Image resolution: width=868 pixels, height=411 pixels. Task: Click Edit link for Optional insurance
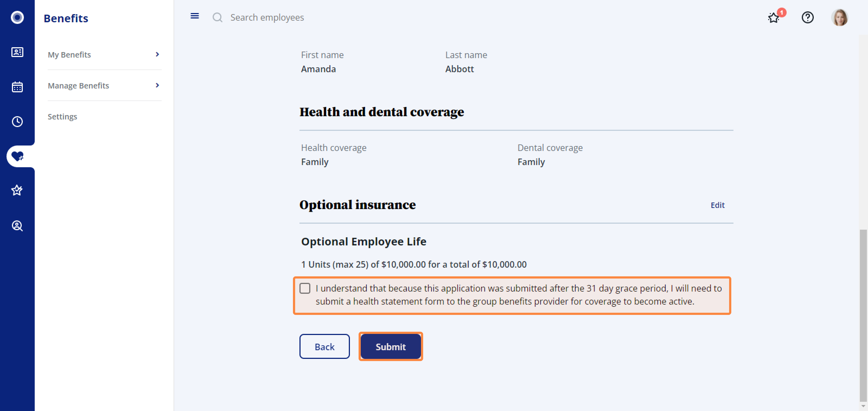717,205
